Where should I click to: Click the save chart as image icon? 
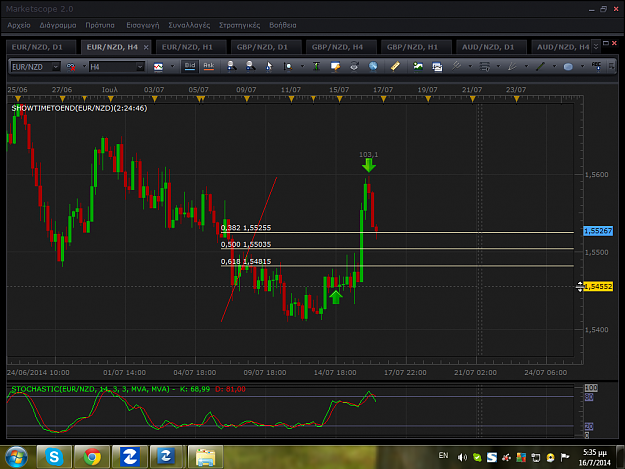418,66
